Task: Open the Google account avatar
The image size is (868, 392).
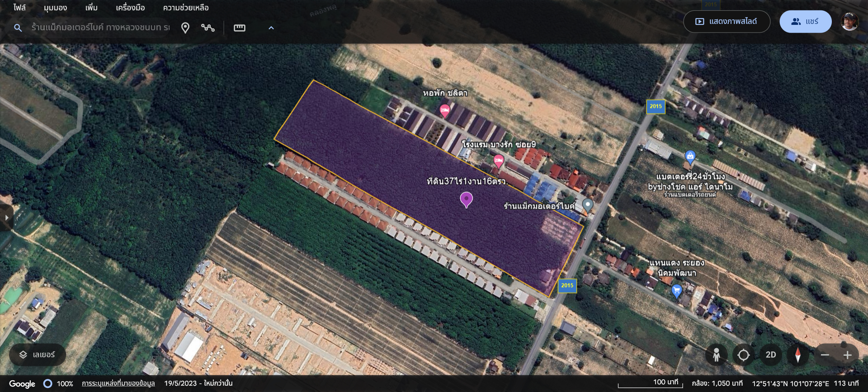Action: [x=849, y=21]
